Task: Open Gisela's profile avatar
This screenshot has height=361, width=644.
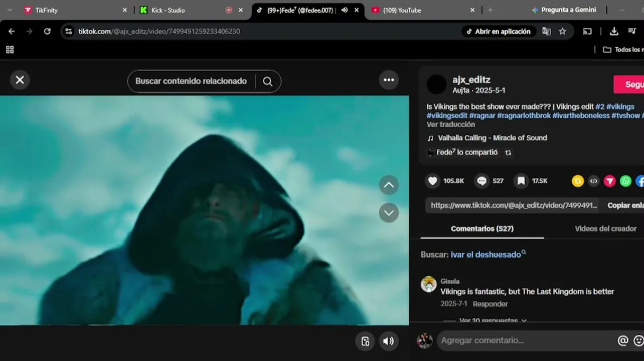Action: (x=429, y=284)
